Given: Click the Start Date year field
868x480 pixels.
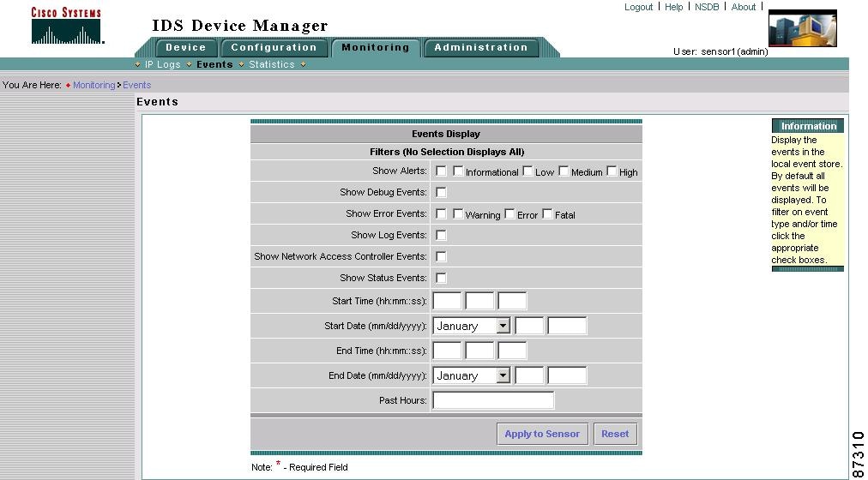Looking at the screenshot, I should coord(567,326).
